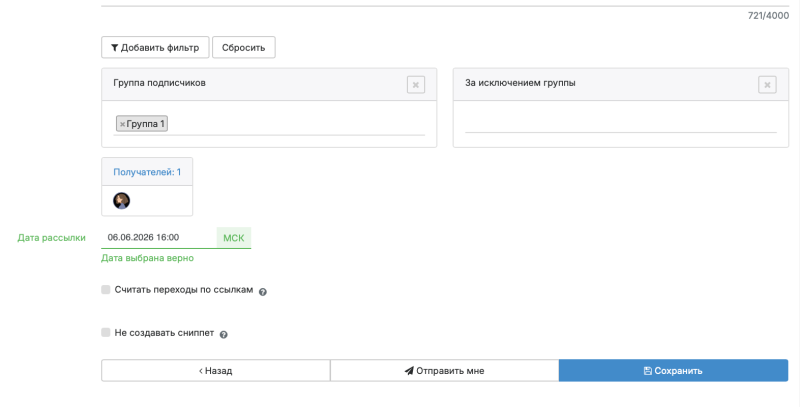Remove the Группа подписчиков filter
The height and width of the screenshot is (407, 800).
[x=416, y=85]
